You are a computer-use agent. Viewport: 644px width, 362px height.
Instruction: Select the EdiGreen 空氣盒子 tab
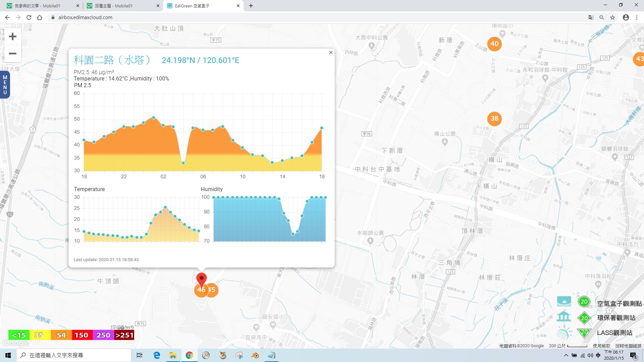click(x=201, y=6)
